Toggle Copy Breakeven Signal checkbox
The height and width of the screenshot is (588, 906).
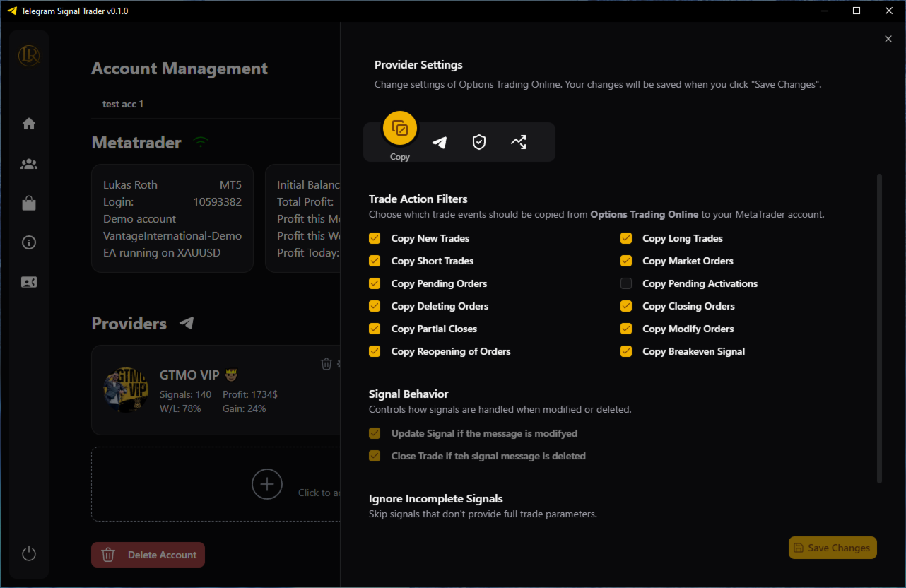click(x=626, y=351)
